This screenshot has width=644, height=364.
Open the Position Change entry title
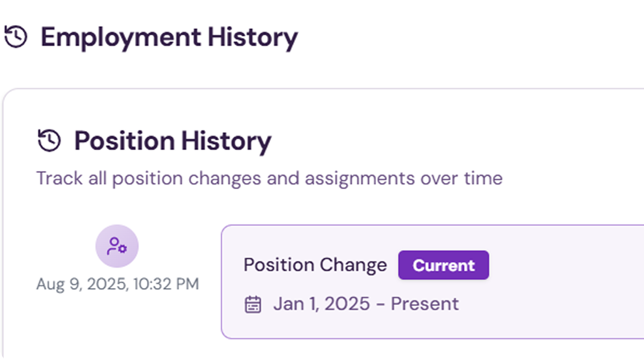(315, 265)
